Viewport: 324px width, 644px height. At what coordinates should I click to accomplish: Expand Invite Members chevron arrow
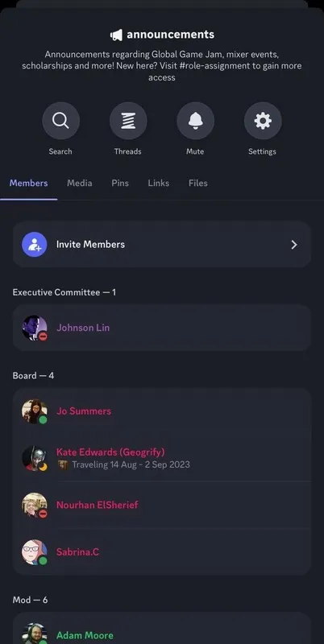pos(294,245)
